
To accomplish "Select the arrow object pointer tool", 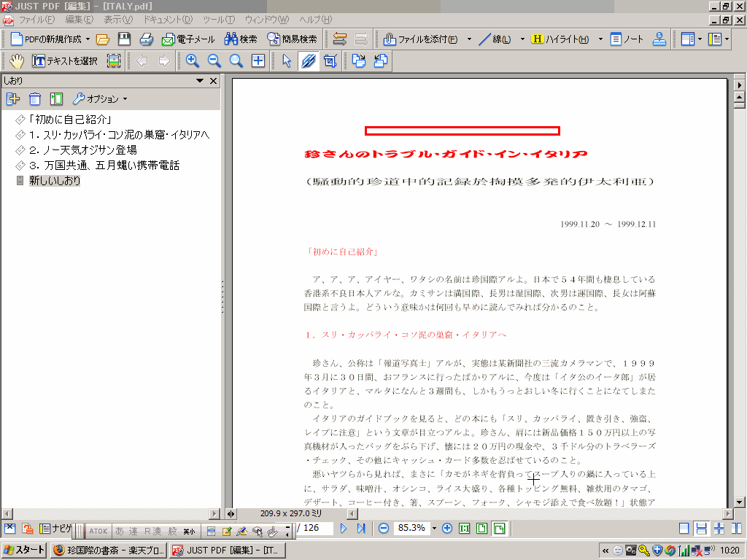I will 286,61.
